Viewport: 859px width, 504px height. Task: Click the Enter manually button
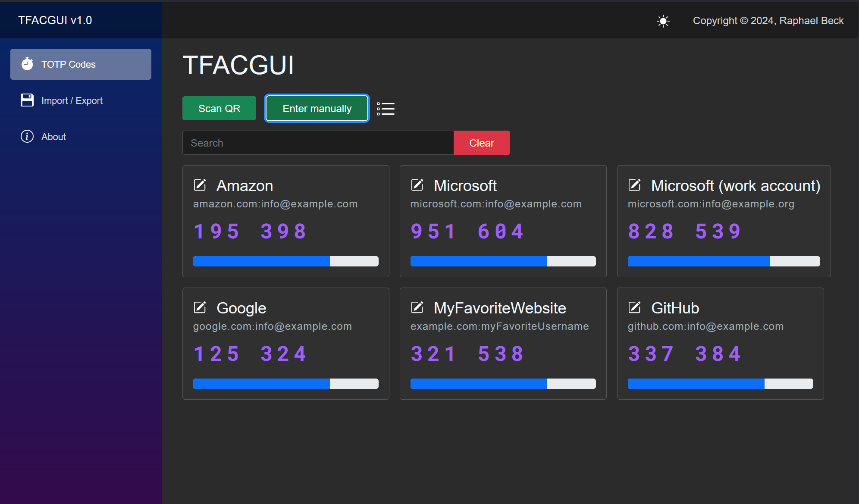pyautogui.click(x=317, y=109)
